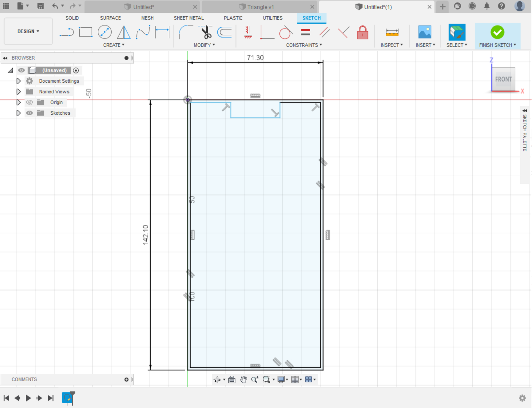Choose the Mirror sketch tool

point(124,32)
